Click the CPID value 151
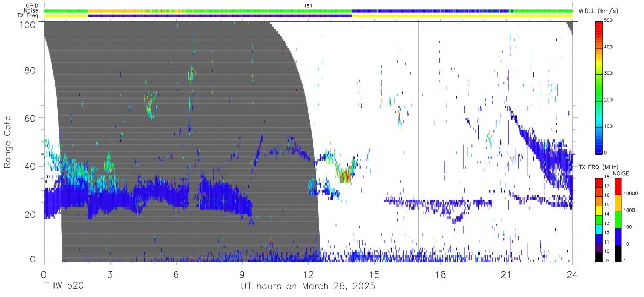Screen dimensions: 644x297 (308, 6)
